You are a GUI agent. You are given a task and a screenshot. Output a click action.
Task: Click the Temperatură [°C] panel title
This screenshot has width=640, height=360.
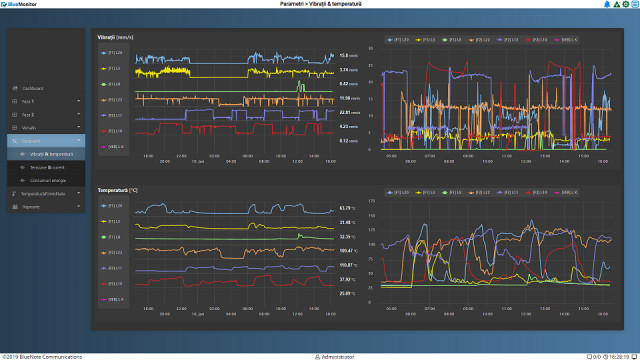(x=118, y=190)
